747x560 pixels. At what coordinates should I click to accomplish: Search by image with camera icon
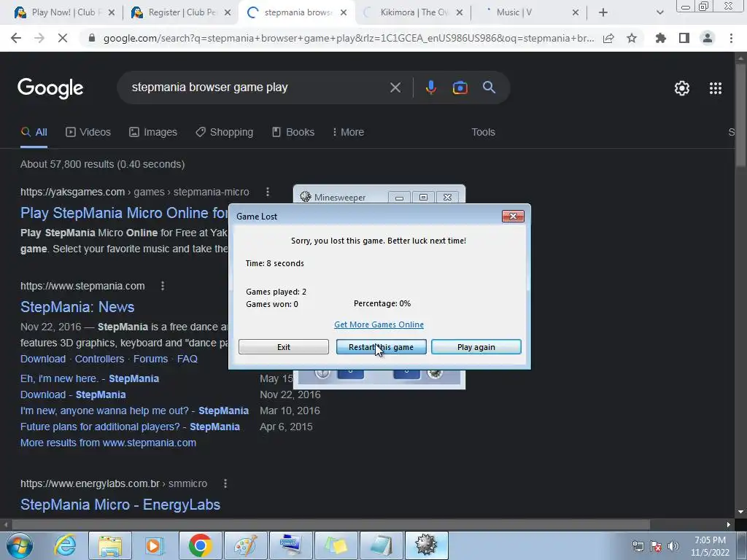[460, 87]
